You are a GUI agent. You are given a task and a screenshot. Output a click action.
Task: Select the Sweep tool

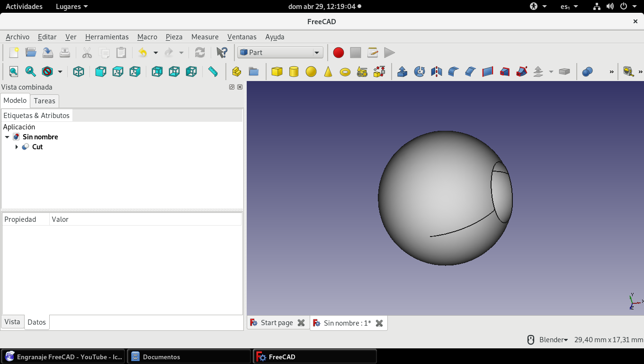click(x=522, y=72)
